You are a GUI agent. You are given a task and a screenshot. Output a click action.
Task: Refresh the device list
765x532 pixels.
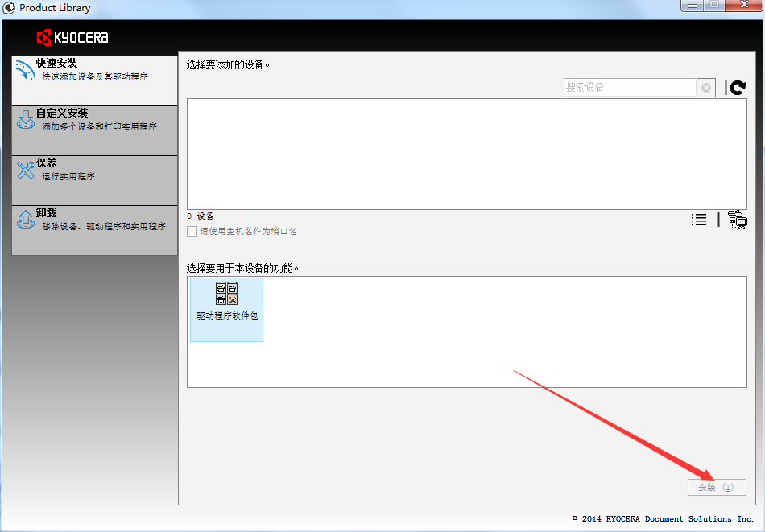(x=738, y=87)
